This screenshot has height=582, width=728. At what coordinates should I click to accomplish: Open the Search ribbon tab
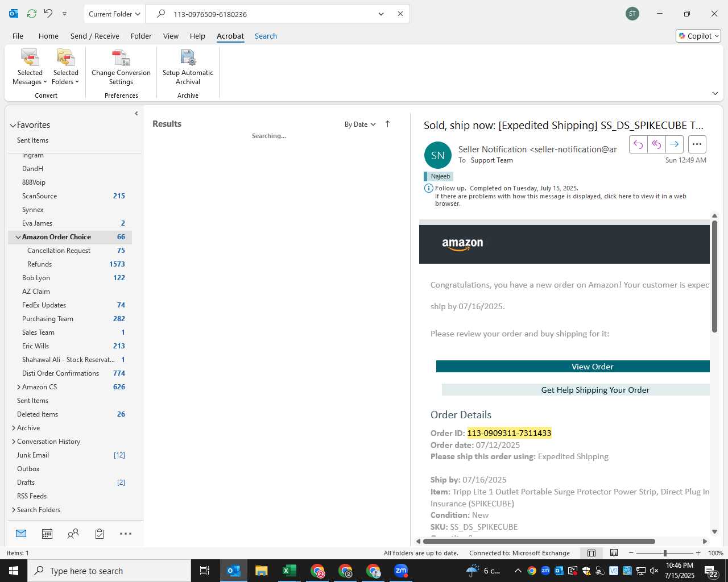[x=266, y=36]
